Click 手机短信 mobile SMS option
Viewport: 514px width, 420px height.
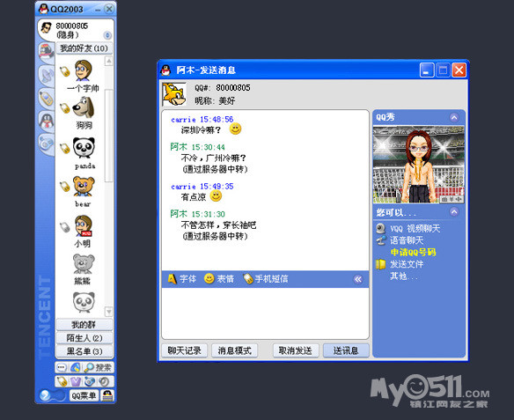pos(266,279)
